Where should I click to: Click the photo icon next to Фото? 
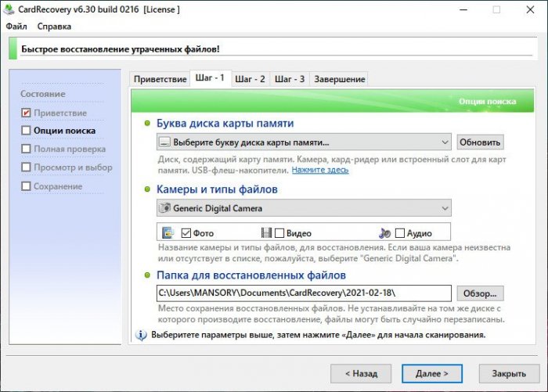(168, 232)
